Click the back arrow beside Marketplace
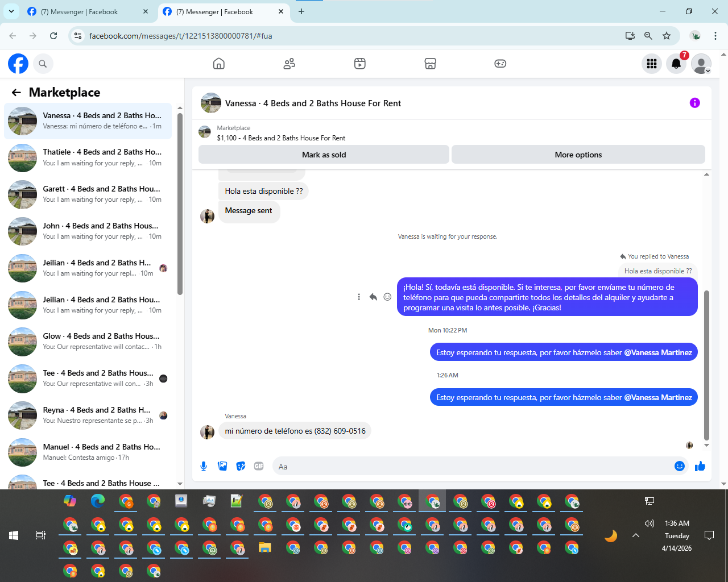The width and height of the screenshot is (728, 582). click(16, 93)
